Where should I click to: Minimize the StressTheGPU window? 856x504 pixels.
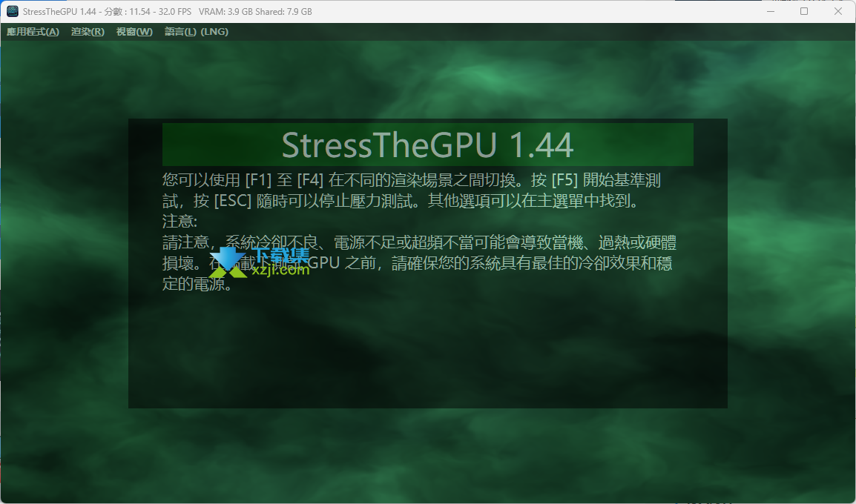pyautogui.click(x=768, y=12)
